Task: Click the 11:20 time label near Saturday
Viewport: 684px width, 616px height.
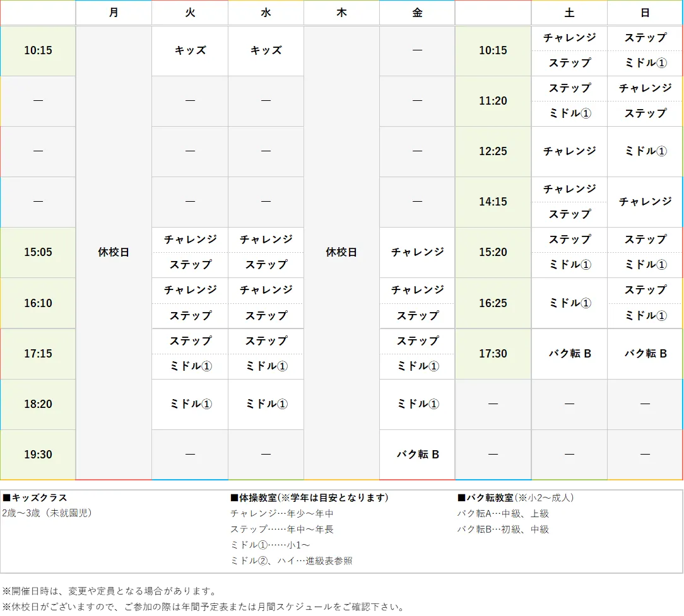Action: tap(492, 101)
